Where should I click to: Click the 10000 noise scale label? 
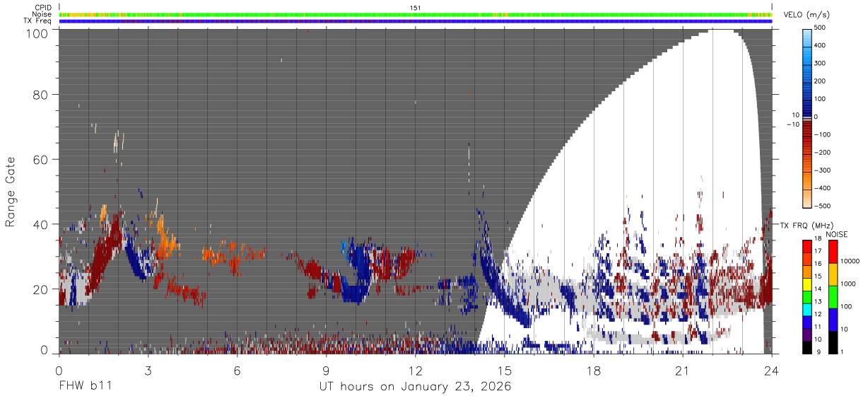849,262
